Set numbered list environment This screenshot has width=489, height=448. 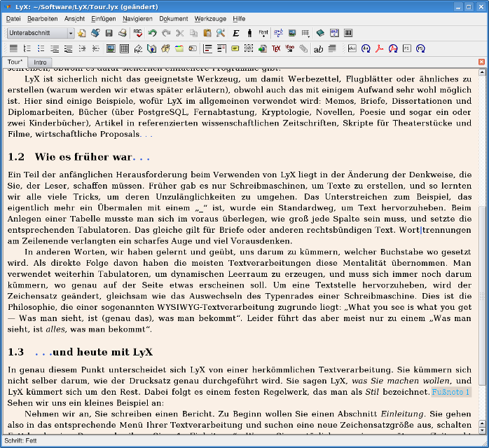[27, 48]
